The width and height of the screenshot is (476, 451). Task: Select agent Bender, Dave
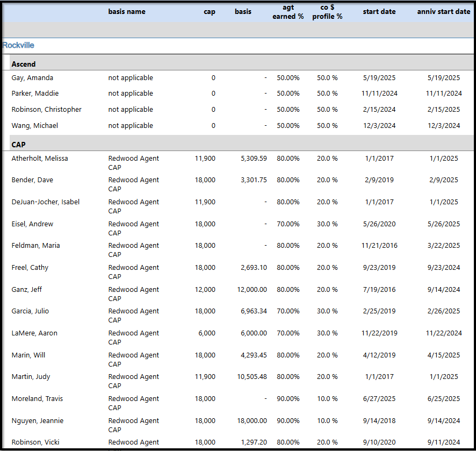(32, 180)
